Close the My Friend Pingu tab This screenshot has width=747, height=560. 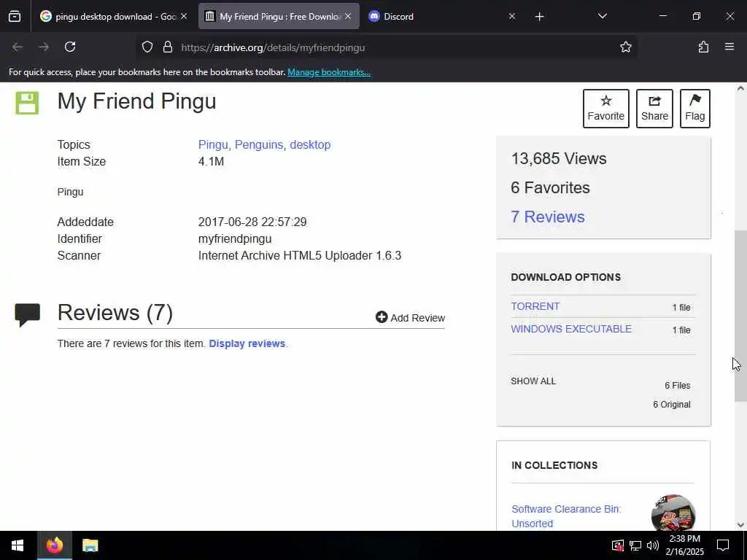click(x=348, y=16)
